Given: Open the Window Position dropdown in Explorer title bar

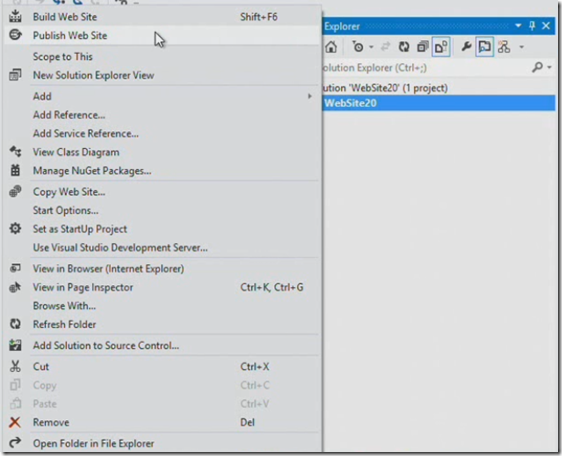Looking at the screenshot, I should coord(518,26).
